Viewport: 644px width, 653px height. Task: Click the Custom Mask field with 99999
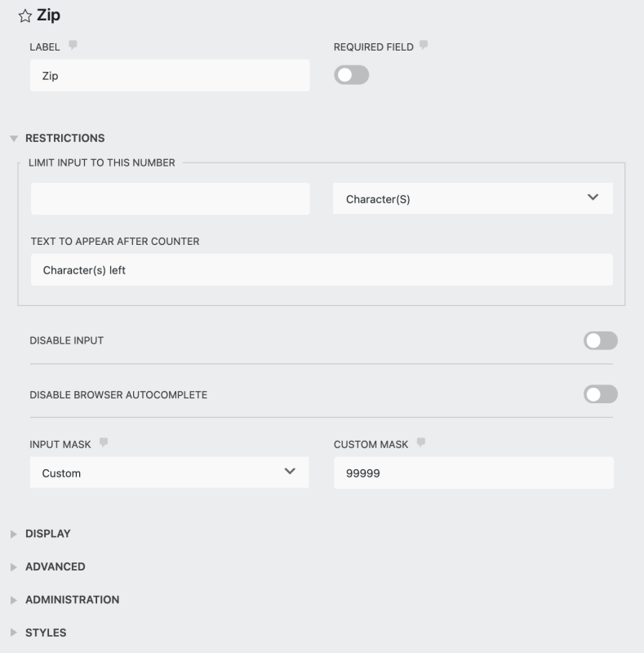(473, 473)
